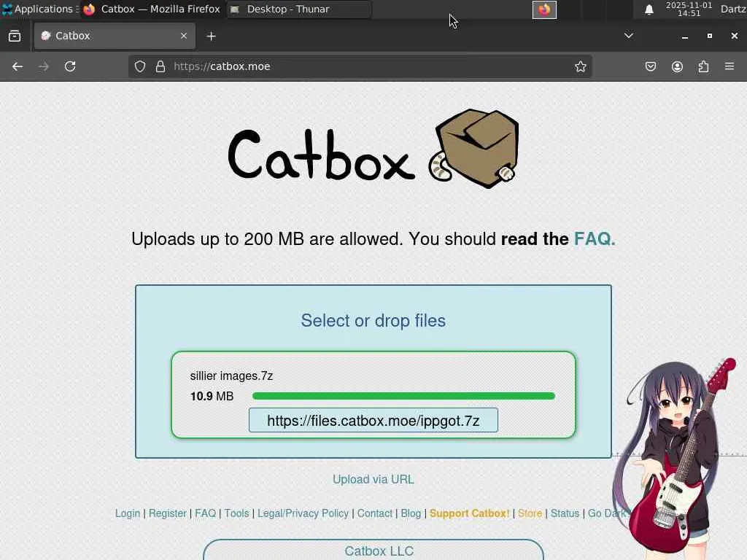
Task: Click the site security padlock icon
Action: (x=160, y=66)
